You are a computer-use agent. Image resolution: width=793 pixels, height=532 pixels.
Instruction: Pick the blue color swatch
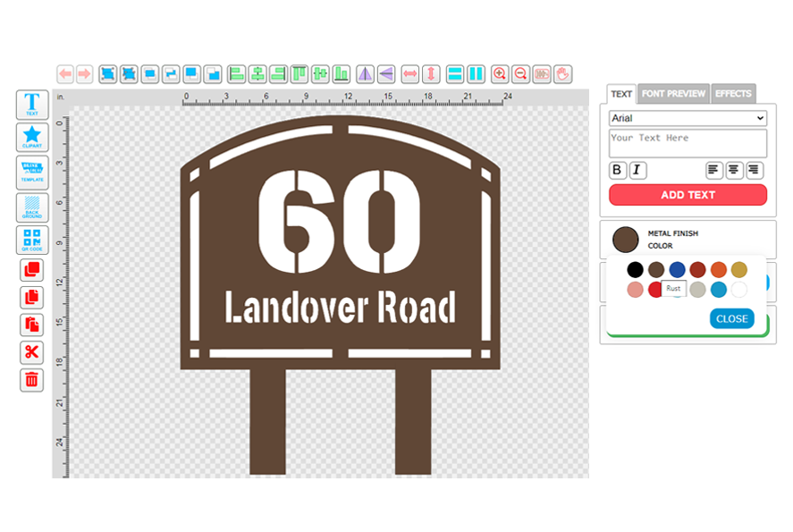[x=678, y=269]
